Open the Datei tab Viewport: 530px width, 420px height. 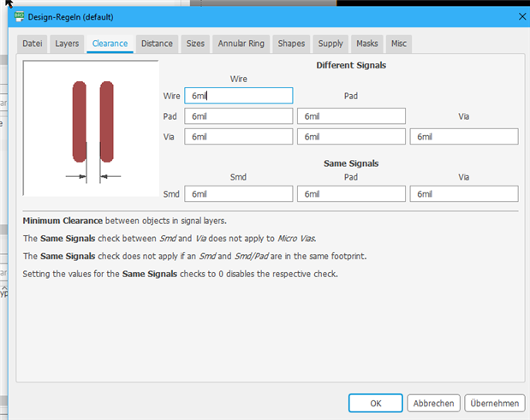tap(32, 44)
